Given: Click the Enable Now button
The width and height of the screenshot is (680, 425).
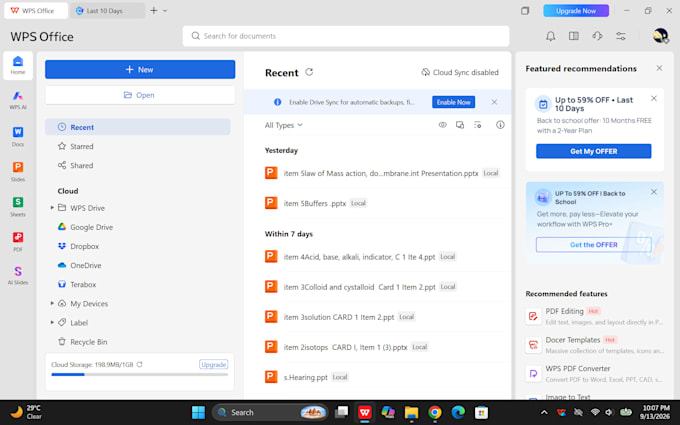Looking at the screenshot, I should click(x=453, y=102).
